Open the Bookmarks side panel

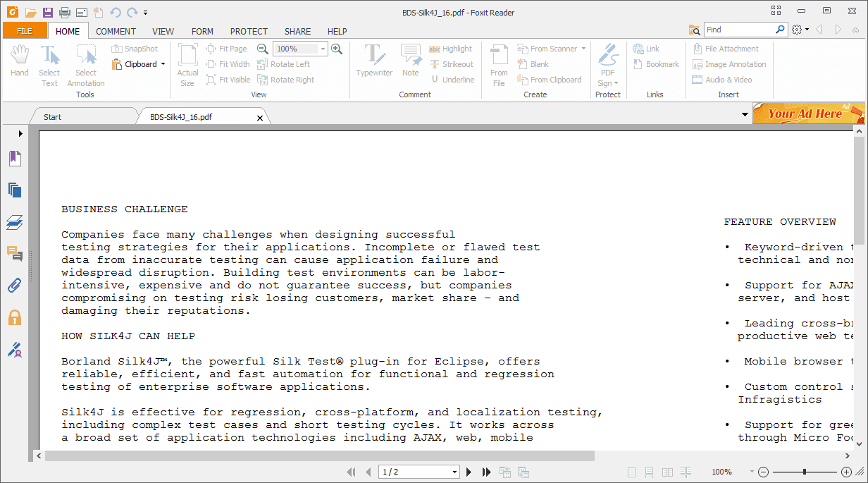15,158
